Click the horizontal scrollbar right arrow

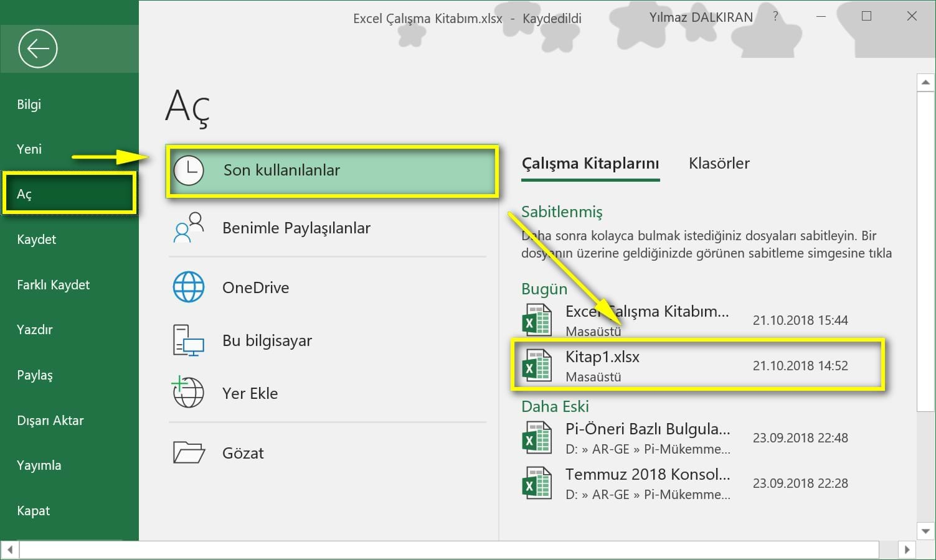click(x=907, y=550)
